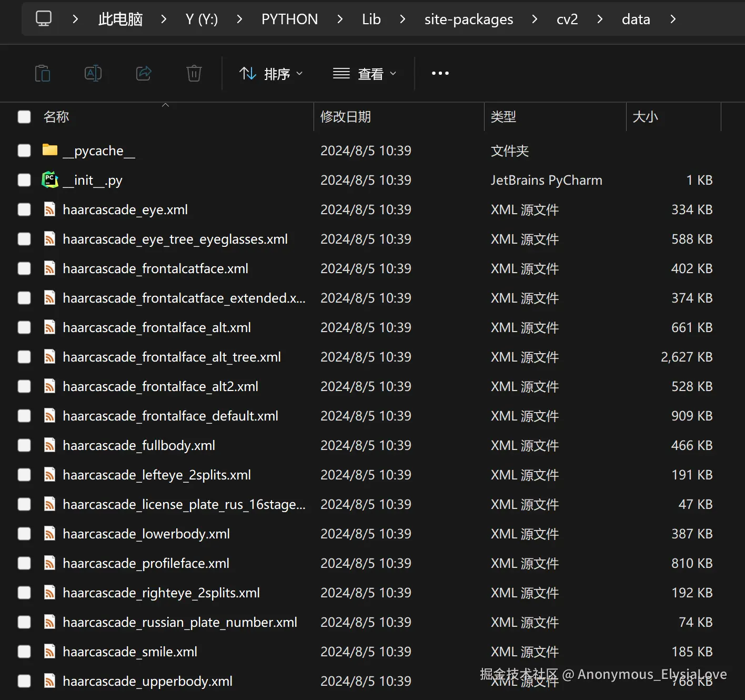Click the monitor icon in address bar

coord(44,19)
